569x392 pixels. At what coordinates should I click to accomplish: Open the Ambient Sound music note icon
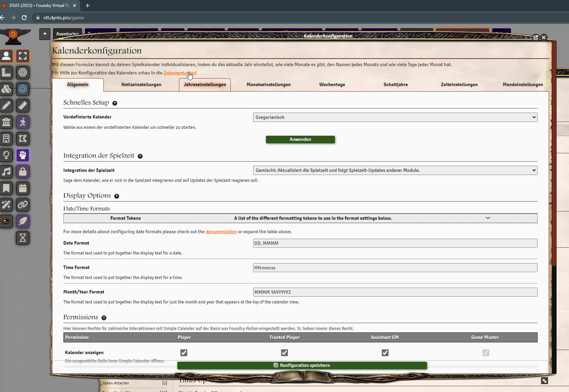6,172
